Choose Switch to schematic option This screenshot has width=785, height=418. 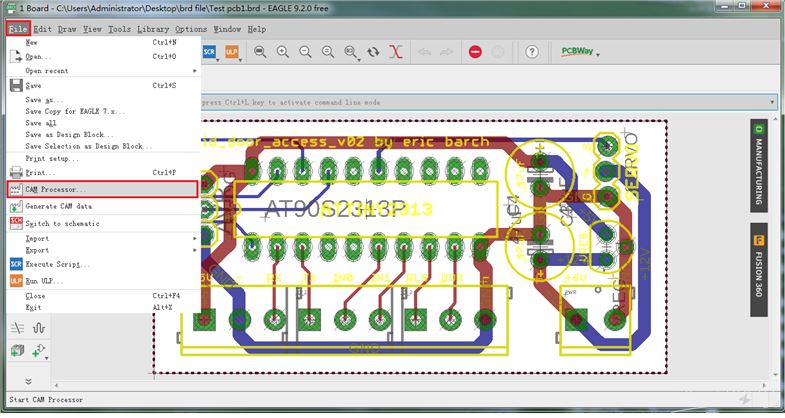61,223
